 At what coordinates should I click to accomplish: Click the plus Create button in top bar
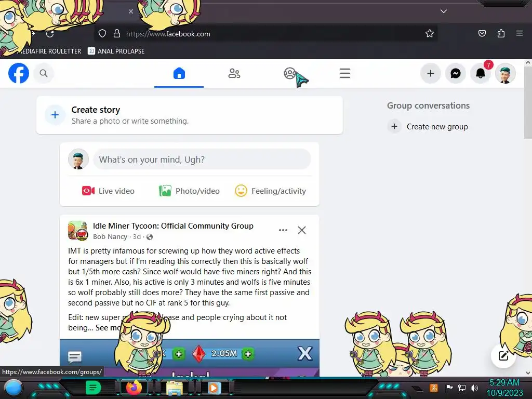431,73
